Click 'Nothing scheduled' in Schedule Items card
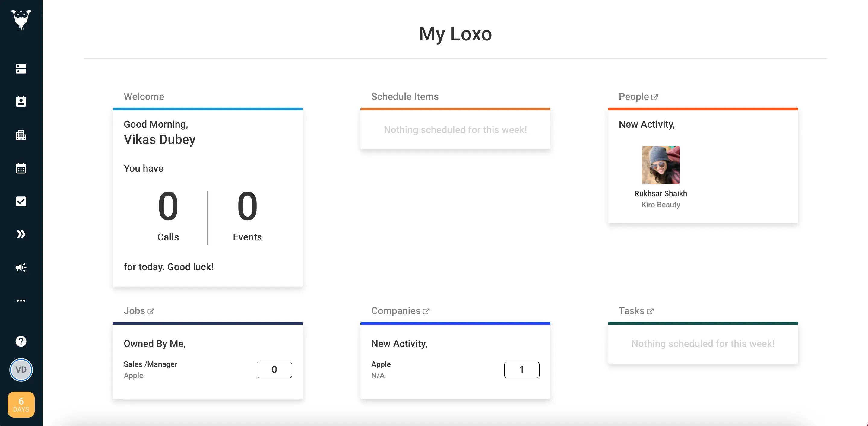The width and height of the screenshot is (868, 426). 455,130
